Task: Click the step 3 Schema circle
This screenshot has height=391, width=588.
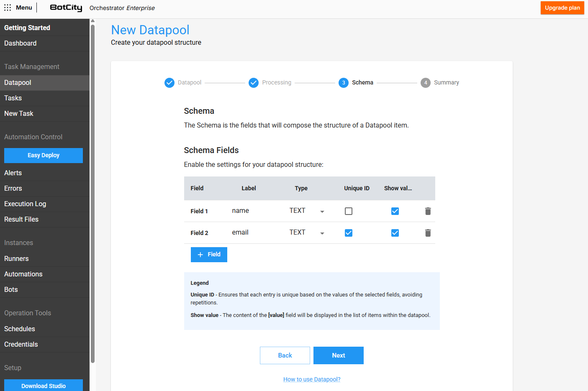Action: click(344, 83)
